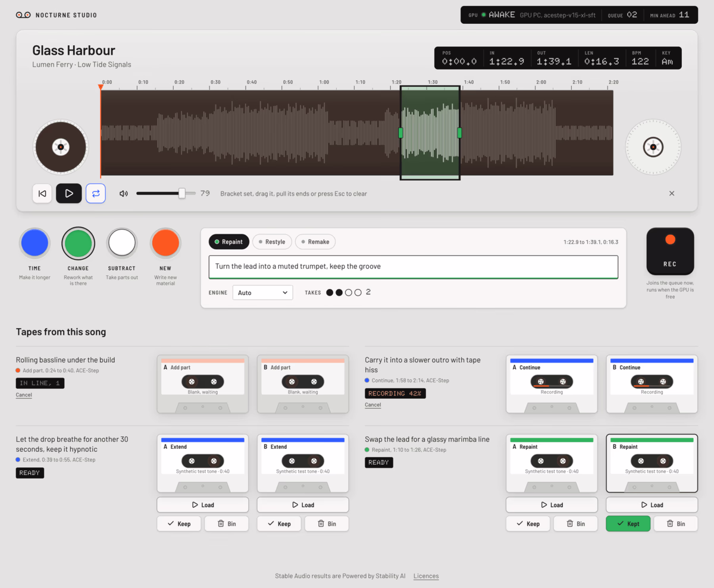Load Extend take B
This screenshot has height=588, width=714.
point(302,505)
